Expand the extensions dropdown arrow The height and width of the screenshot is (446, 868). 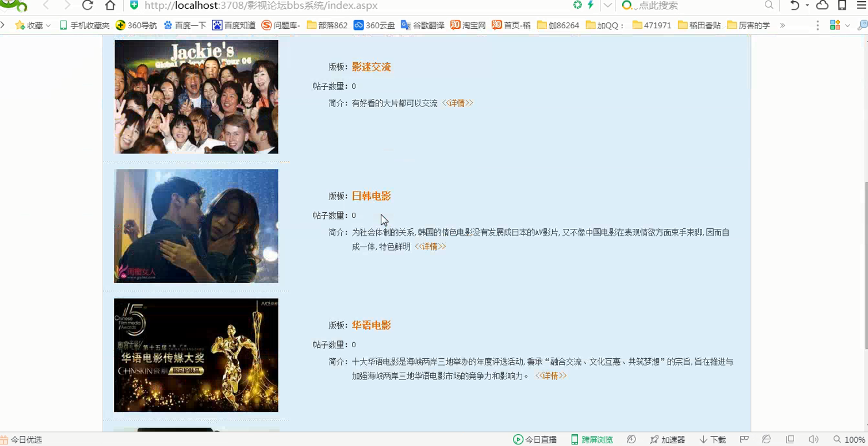847,26
